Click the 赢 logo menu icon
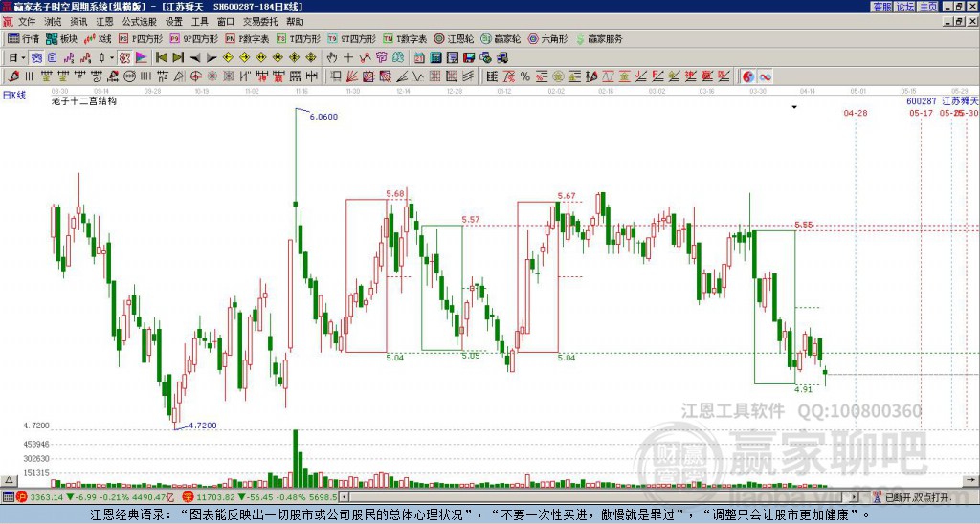The image size is (980, 524). [x=8, y=22]
